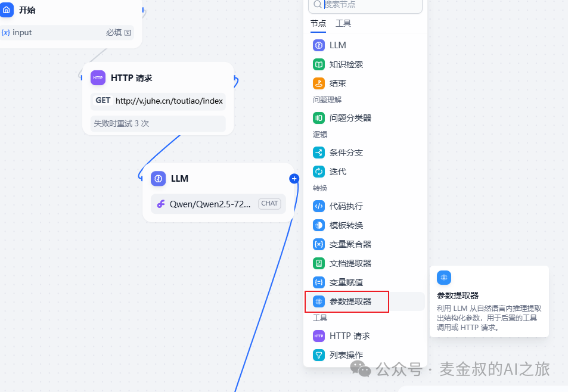Image resolution: width=568 pixels, height=392 pixels.
Task: Pick the 迭代 loop icon
Action: pyautogui.click(x=319, y=172)
